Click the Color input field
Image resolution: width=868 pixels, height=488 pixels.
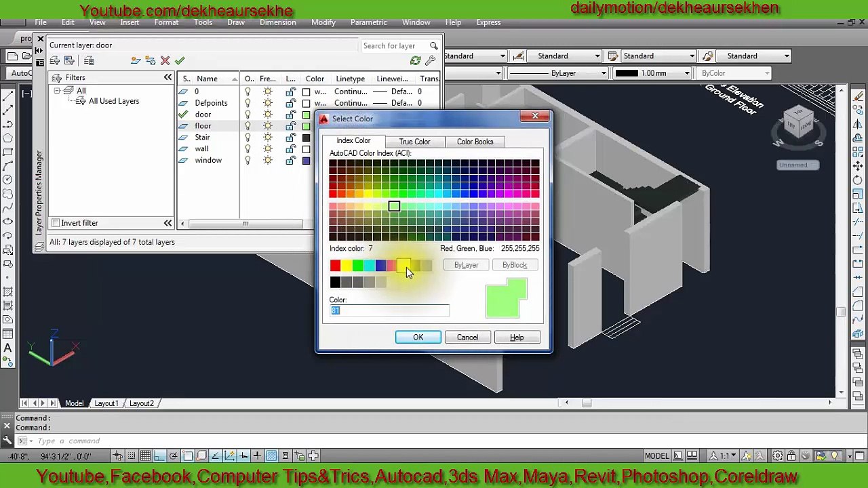[x=389, y=310]
